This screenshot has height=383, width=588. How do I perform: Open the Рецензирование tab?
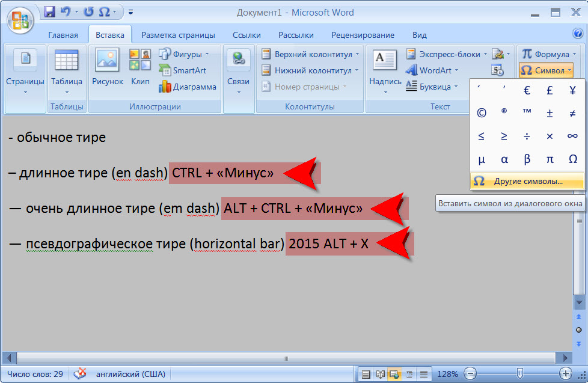tap(363, 35)
